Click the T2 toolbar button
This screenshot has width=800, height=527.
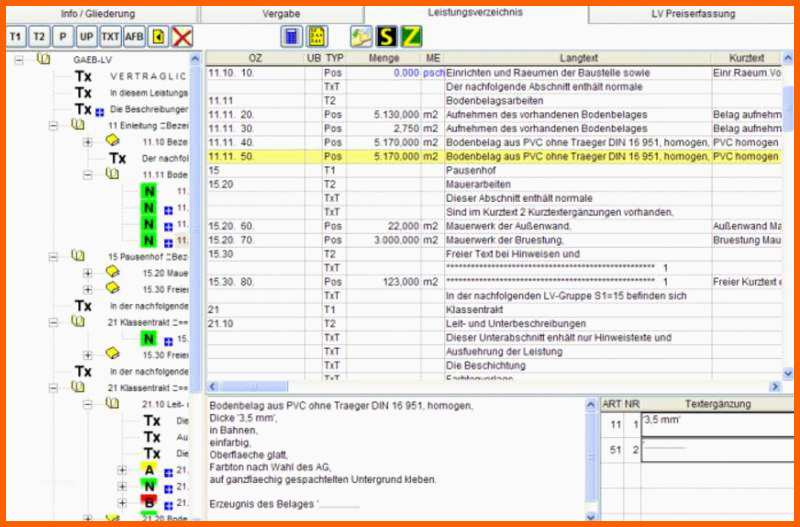coord(39,37)
